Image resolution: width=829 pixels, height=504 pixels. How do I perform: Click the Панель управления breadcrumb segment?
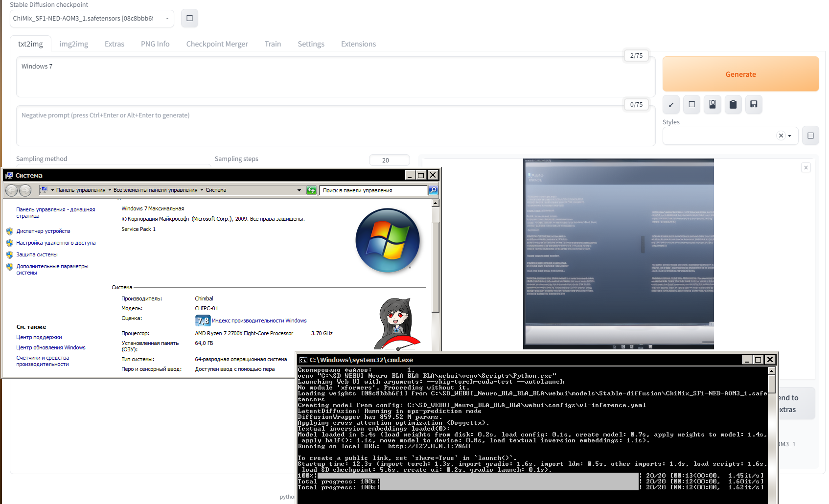pos(81,190)
